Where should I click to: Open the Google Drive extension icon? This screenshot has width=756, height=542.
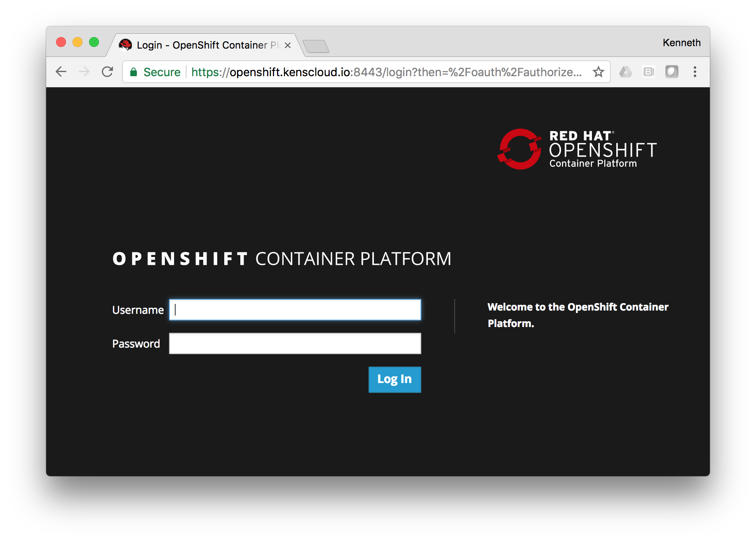[625, 72]
